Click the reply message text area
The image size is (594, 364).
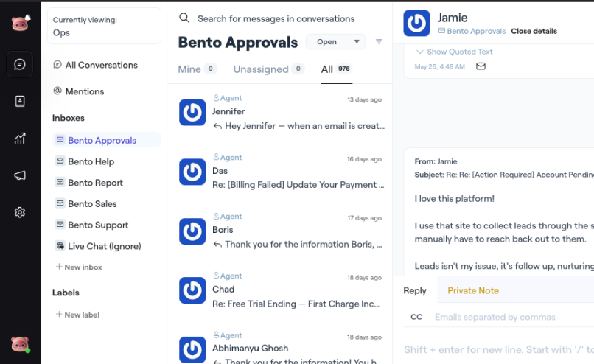point(498,349)
